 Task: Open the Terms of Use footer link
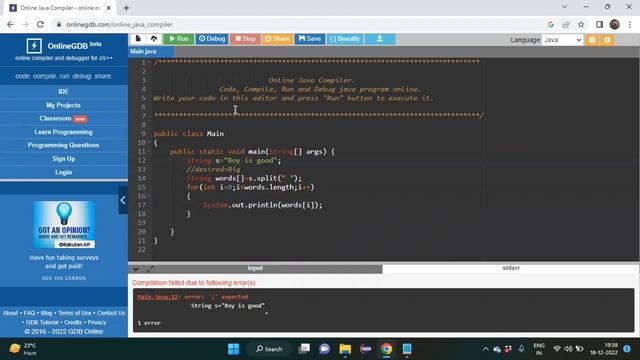pyautogui.click(x=74, y=313)
